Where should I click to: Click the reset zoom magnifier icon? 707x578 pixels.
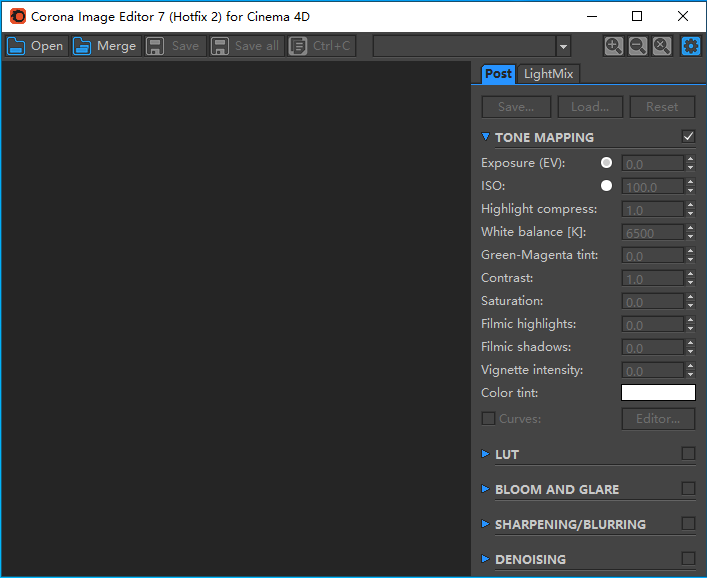[661, 46]
